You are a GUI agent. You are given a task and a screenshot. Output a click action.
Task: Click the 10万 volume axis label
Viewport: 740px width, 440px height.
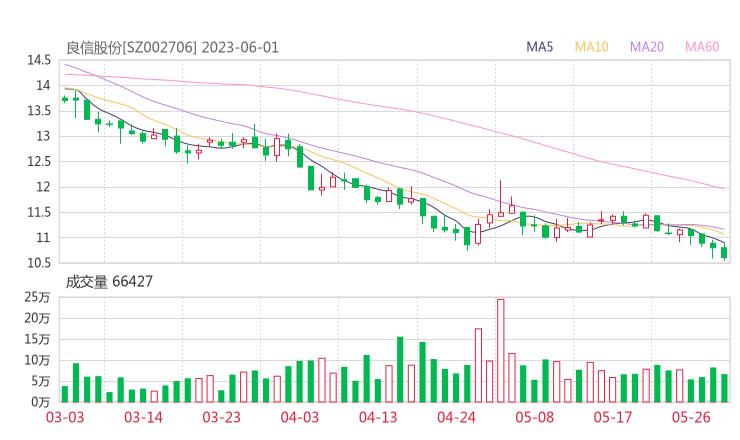click(x=37, y=360)
